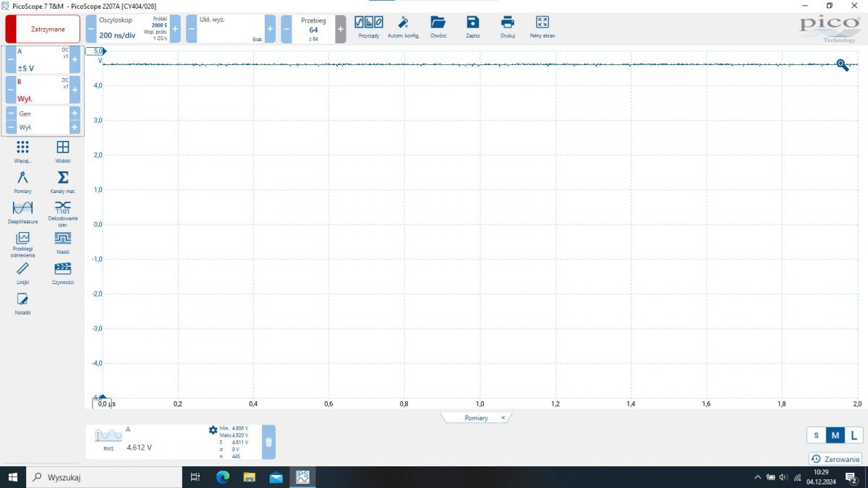The height and width of the screenshot is (488, 868).
Task: Open the RMS measurement settings gear
Action: coord(213,429)
